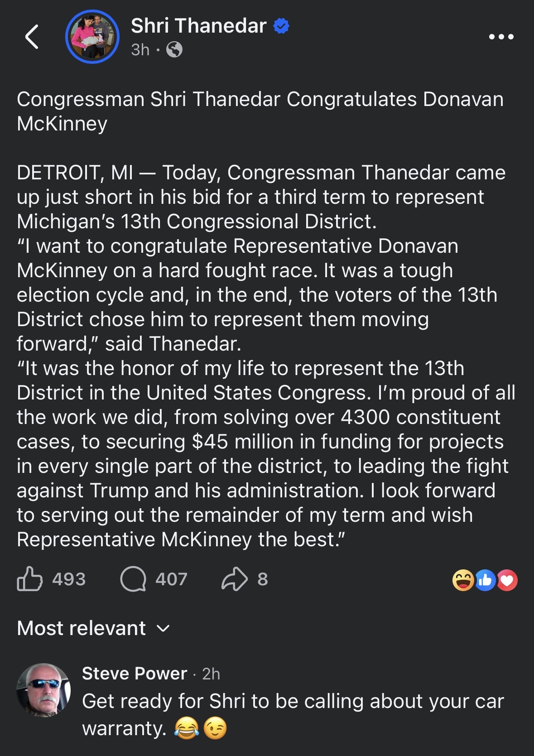Like the post with thumbs-up icon
Image resolution: width=534 pixels, height=756 pixels.
click(29, 579)
